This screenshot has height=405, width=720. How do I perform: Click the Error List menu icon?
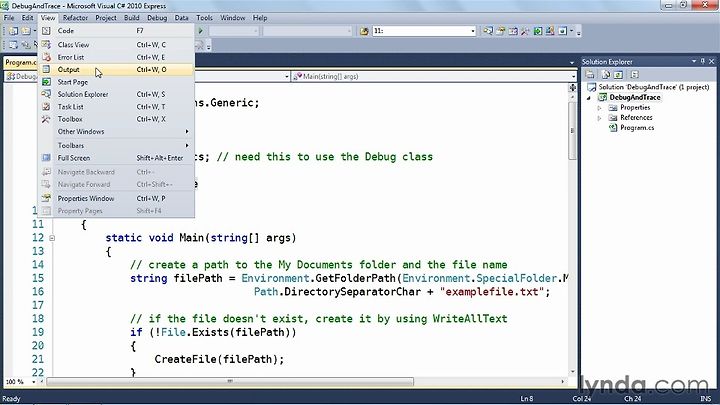tap(46, 57)
